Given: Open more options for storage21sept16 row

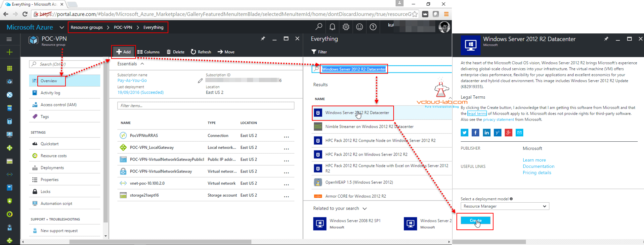Looking at the screenshot, I should coord(286,196).
